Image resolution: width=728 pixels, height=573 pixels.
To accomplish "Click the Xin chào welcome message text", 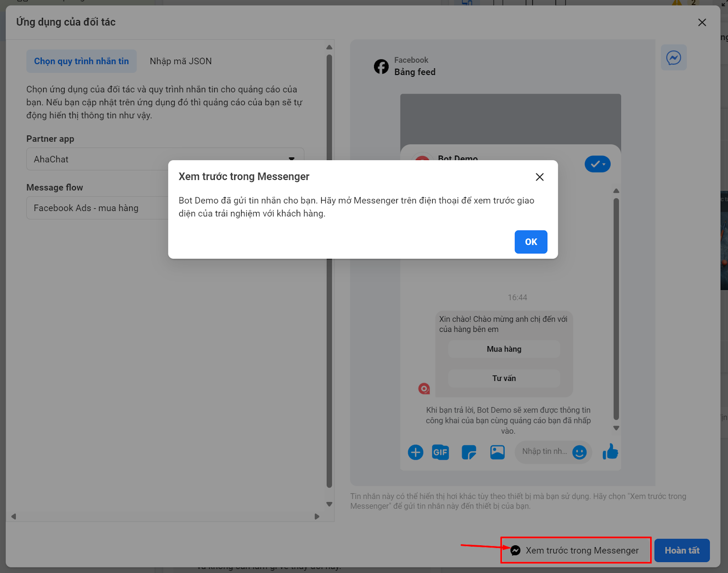I will click(503, 324).
